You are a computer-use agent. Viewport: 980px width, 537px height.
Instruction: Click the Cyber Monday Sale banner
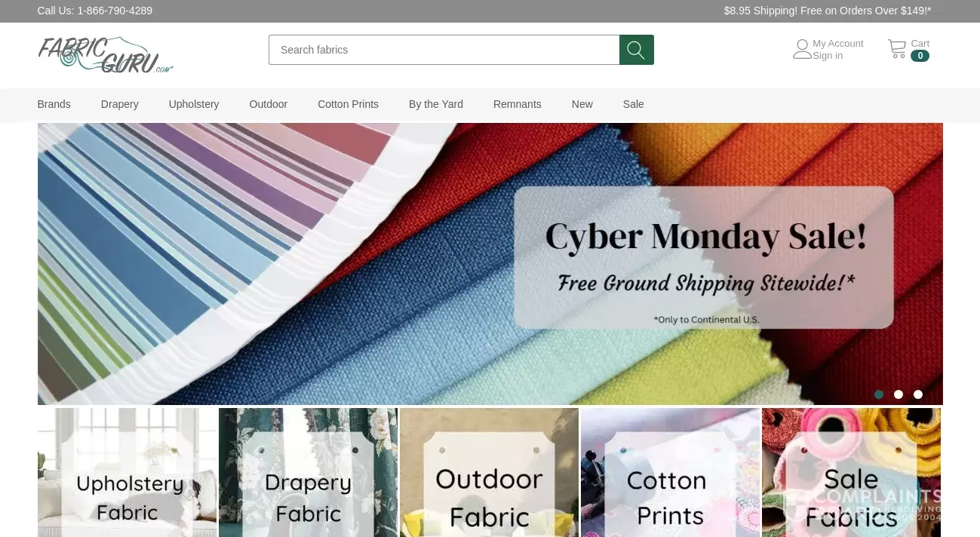490,264
